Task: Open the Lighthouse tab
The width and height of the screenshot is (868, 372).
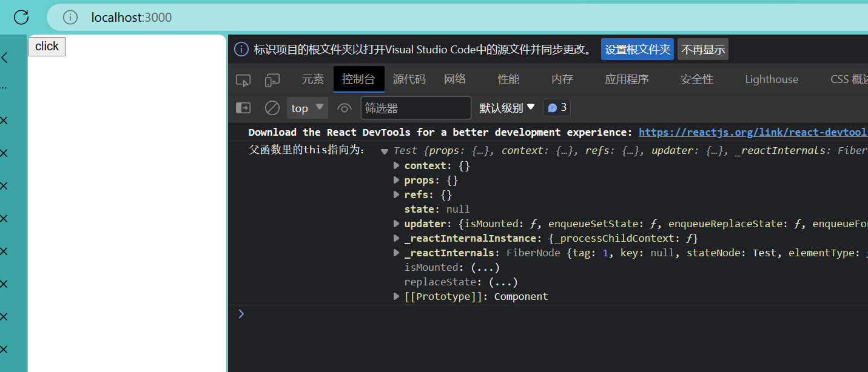Action: tap(772, 79)
